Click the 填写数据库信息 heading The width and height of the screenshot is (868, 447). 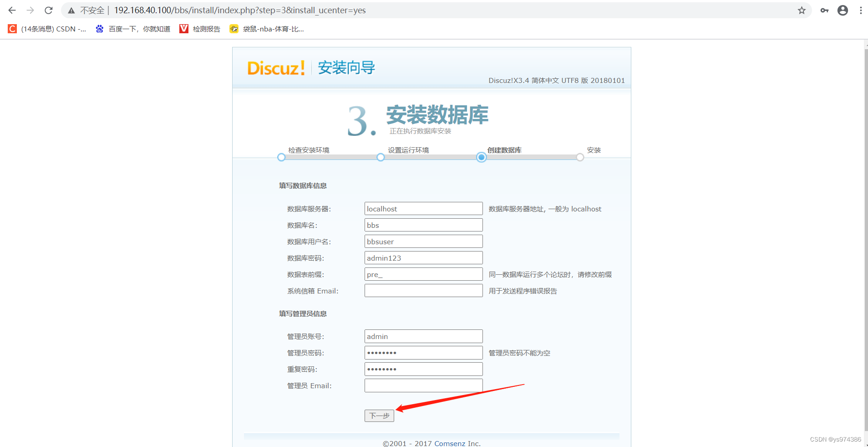[x=303, y=185]
